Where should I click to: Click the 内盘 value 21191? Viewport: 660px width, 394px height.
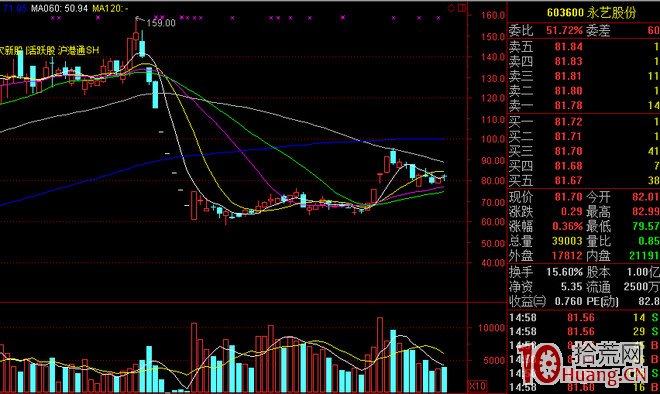(x=644, y=256)
